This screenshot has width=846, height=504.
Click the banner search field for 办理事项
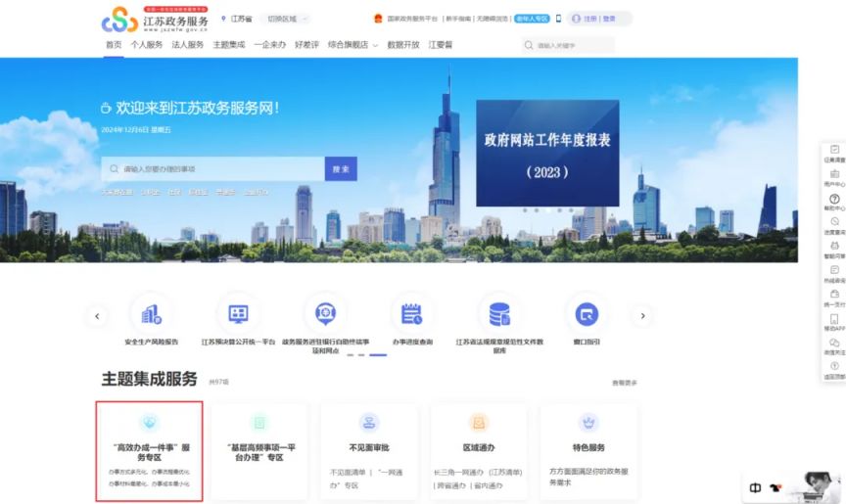coord(212,168)
